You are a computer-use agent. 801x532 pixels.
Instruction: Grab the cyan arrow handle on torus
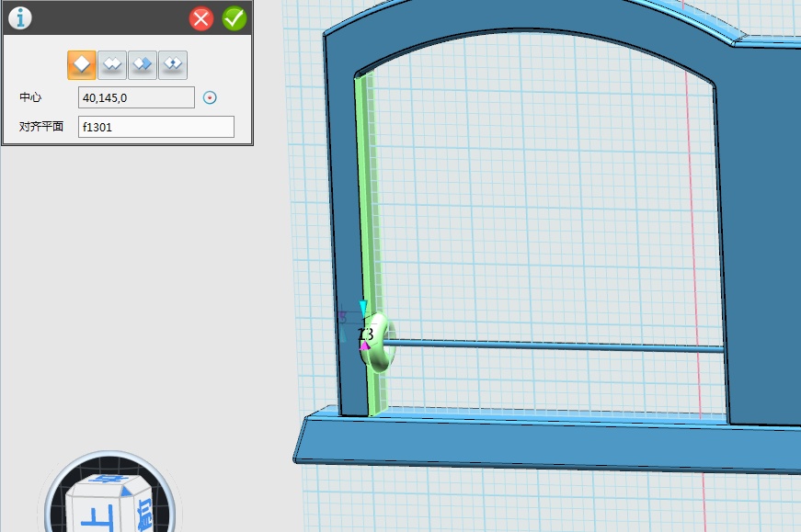pyautogui.click(x=363, y=306)
